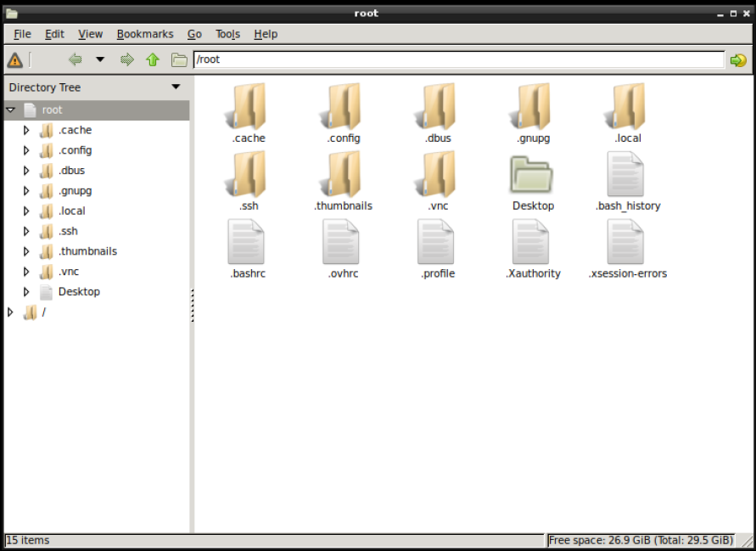Click the /root path entry field
756x551 pixels.
458,59
